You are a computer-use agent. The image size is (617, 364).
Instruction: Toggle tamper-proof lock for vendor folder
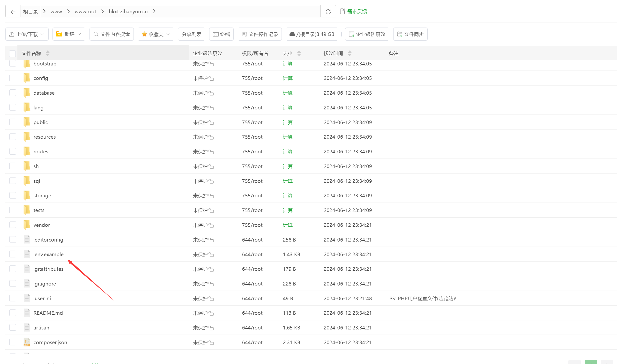tap(211, 225)
